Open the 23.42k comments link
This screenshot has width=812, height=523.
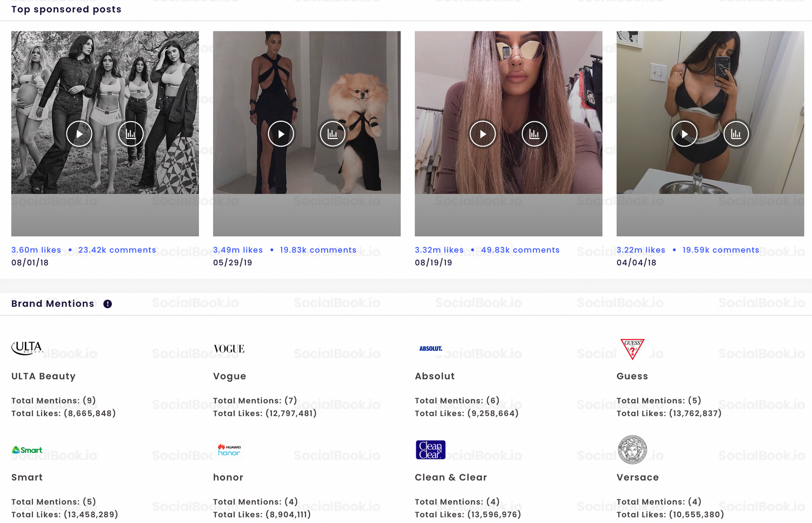click(117, 250)
